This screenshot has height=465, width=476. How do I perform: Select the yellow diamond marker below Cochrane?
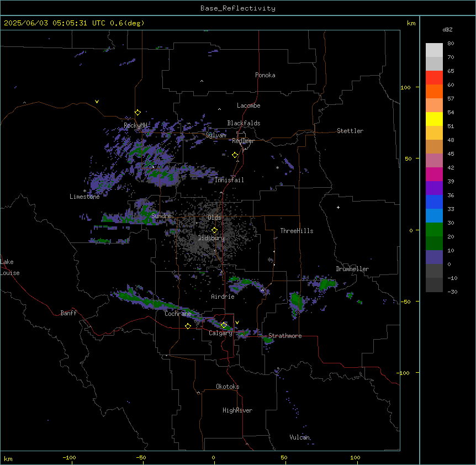click(x=188, y=326)
